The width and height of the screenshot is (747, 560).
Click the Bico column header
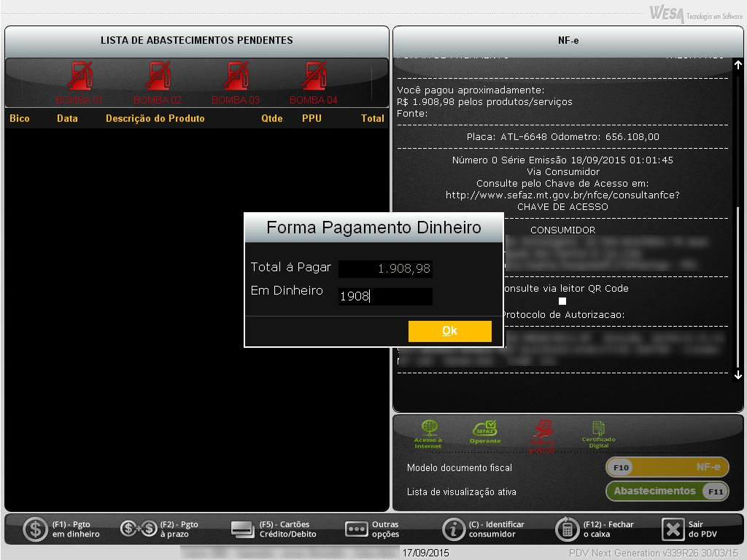(x=20, y=118)
